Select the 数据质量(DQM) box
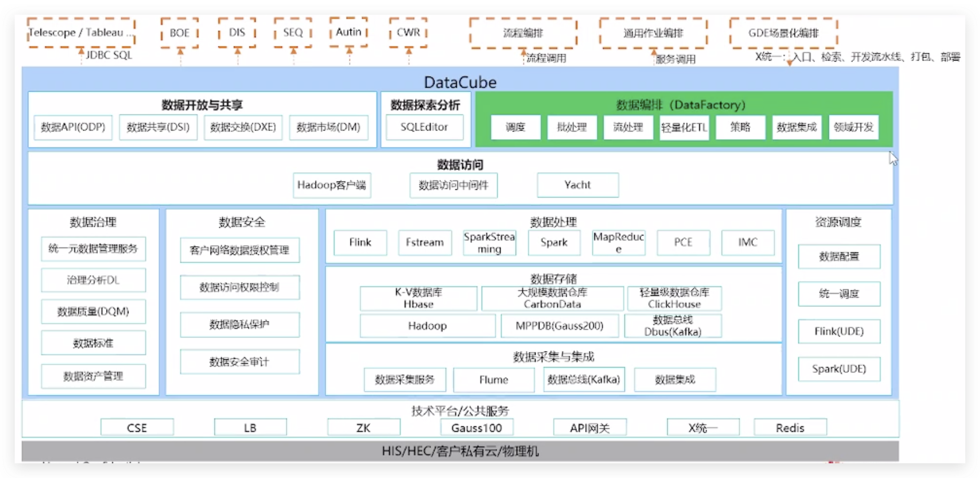This screenshot has height=478, width=980. point(93,312)
